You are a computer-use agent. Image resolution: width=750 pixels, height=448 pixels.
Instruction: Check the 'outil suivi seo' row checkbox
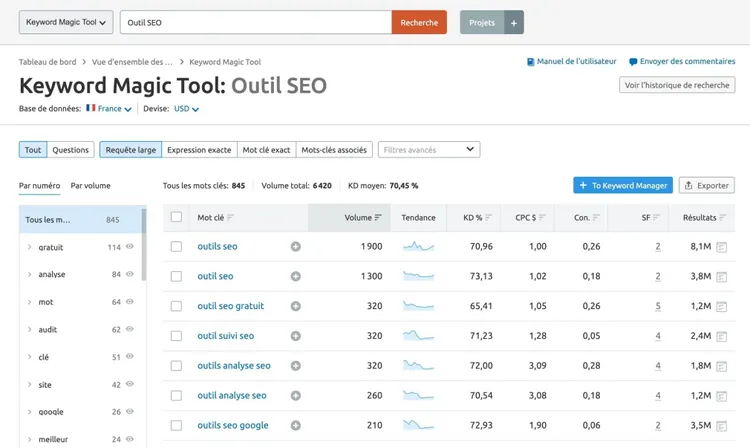pos(176,336)
